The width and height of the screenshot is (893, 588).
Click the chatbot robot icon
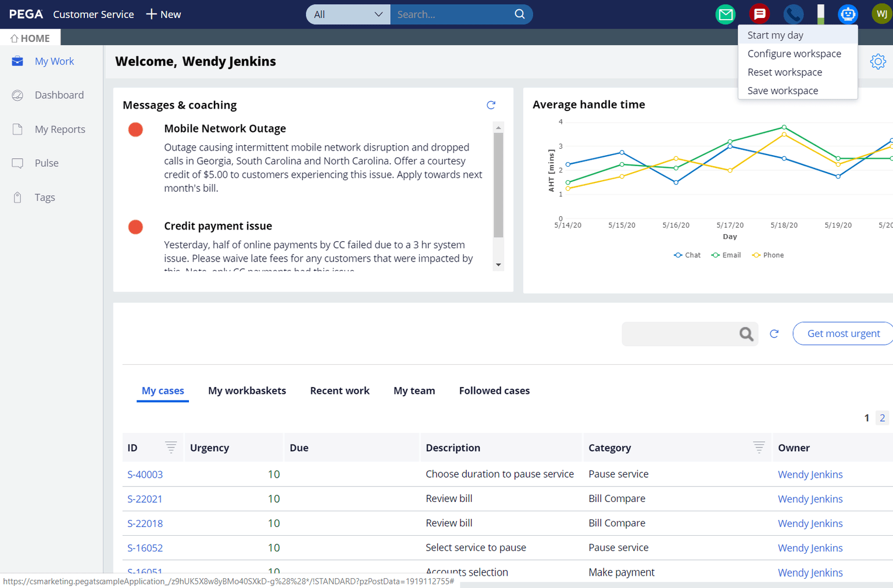click(848, 14)
